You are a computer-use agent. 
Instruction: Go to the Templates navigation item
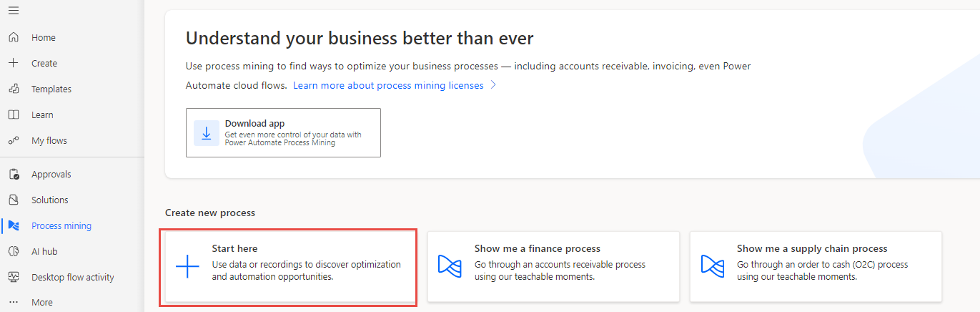51,89
